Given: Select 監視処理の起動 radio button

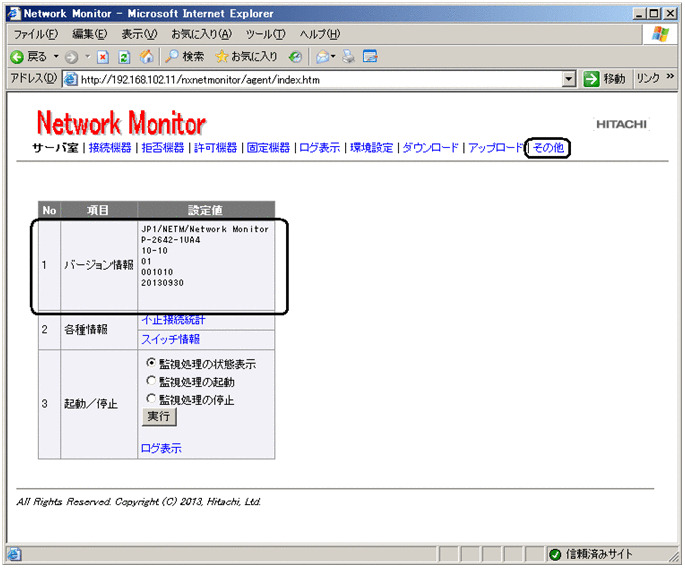Looking at the screenshot, I should pyautogui.click(x=151, y=381).
